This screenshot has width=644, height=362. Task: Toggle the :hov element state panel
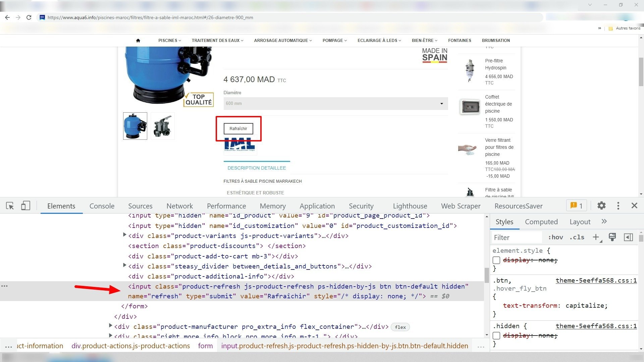(x=555, y=237)
